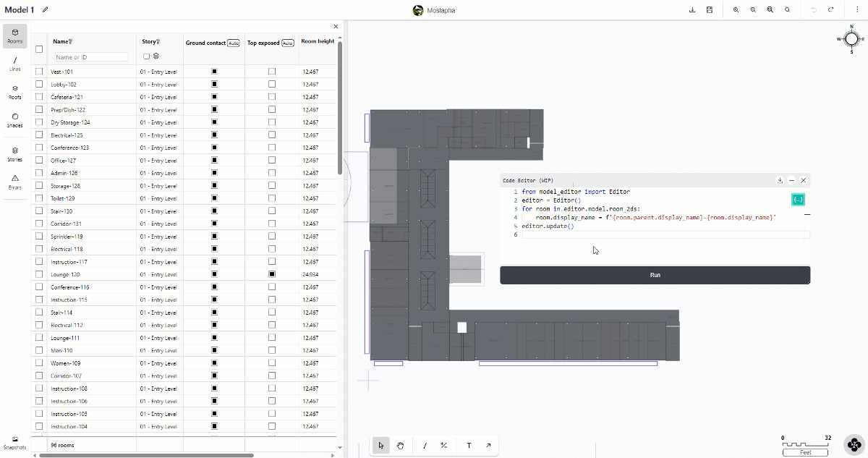Click the Name or ID search field
Viewport: 868px width, 458px height.
point(90,57)
